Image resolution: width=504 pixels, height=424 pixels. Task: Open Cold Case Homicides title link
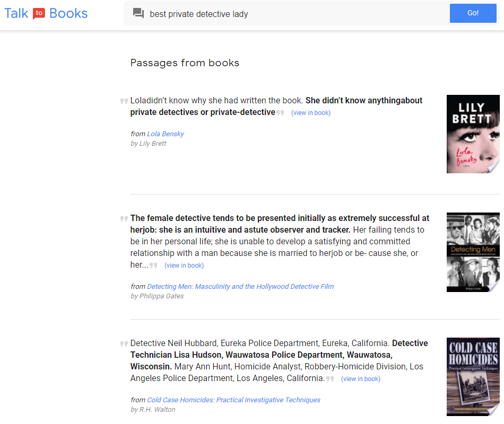point(233,400)
